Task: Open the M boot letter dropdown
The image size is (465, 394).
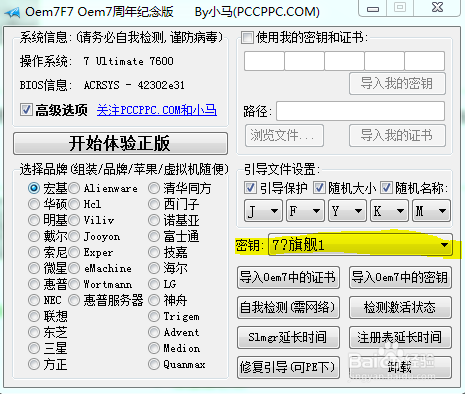Action: pos(431,211)
